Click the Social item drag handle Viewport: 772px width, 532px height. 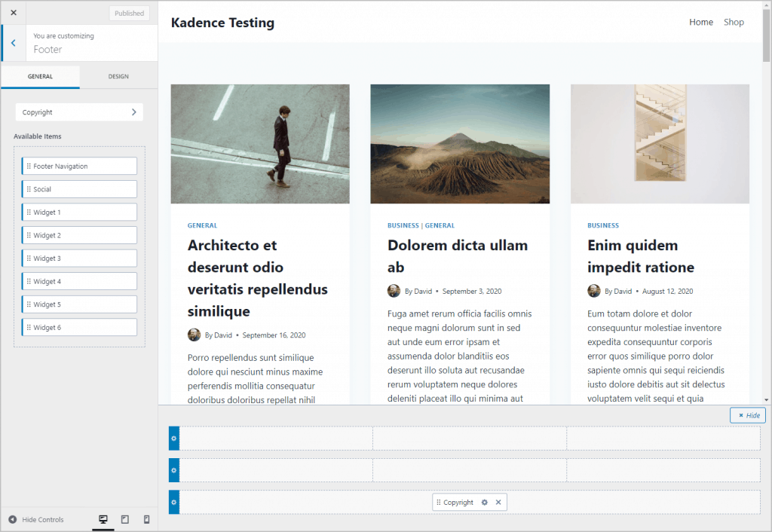click(30, 188)
